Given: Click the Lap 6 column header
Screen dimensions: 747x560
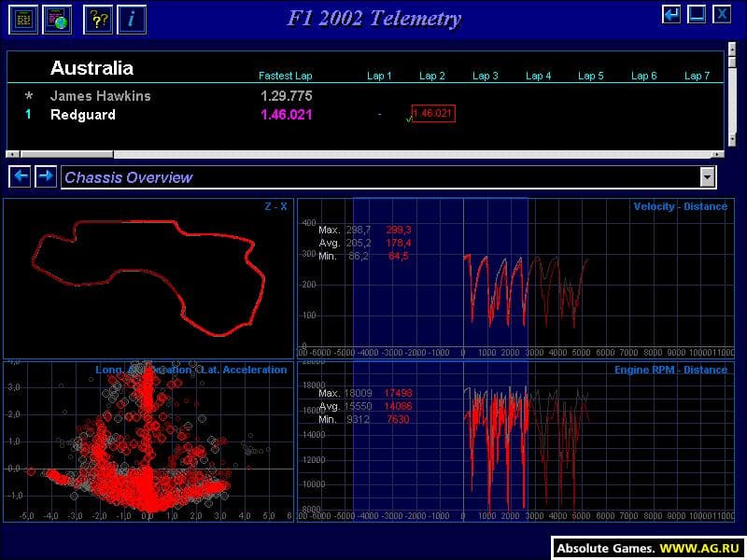Looking at the screenshot, I should [643, 76].
